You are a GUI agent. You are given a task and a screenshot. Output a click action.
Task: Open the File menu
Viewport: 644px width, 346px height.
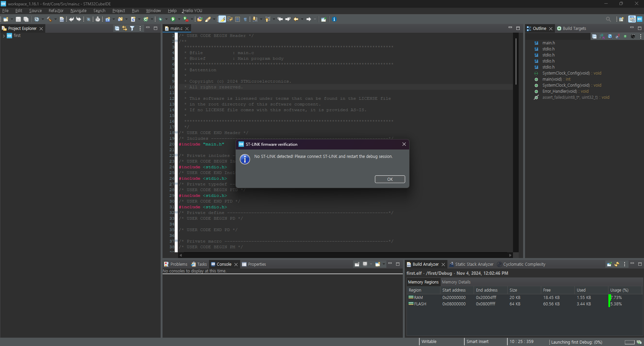[x=5, y=11]
